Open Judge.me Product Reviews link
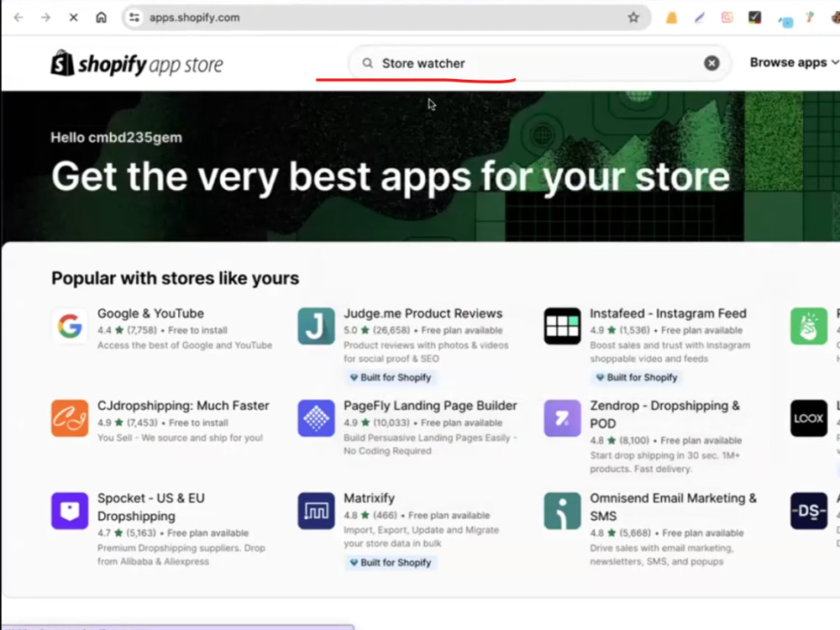The image size is (840, 630). click(x=423, y=313)
